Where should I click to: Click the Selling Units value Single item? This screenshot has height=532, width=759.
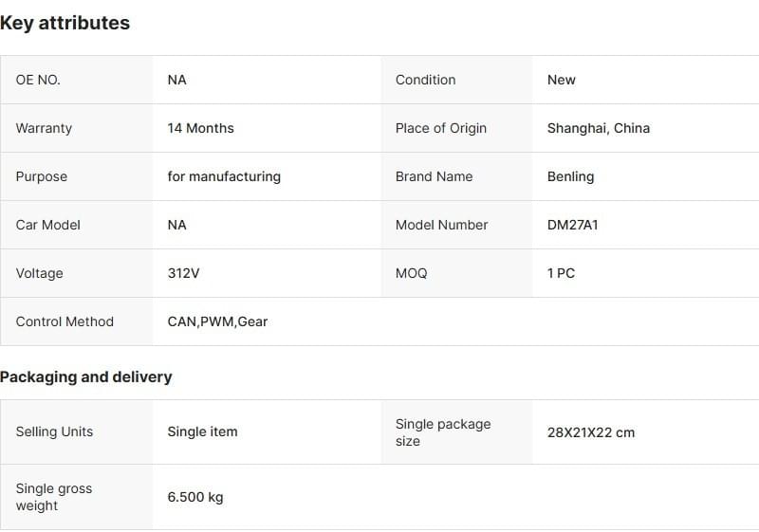[202, 431]
